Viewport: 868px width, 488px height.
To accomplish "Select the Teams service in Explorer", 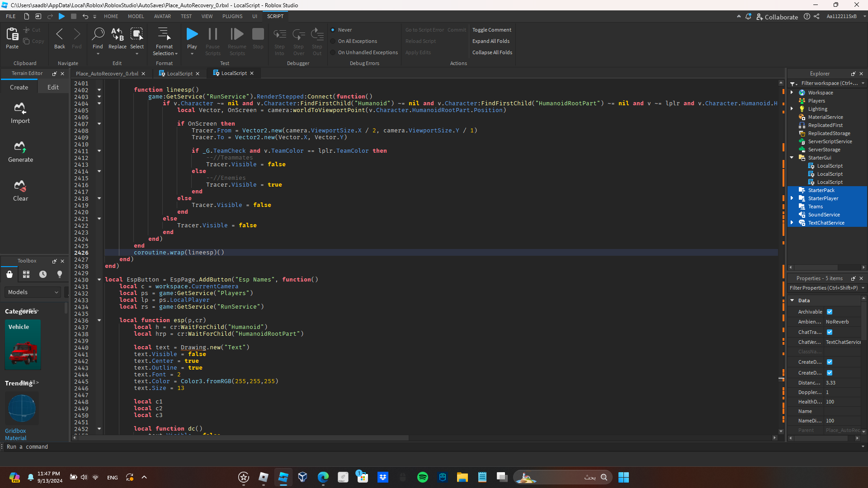I will [815, 206].
